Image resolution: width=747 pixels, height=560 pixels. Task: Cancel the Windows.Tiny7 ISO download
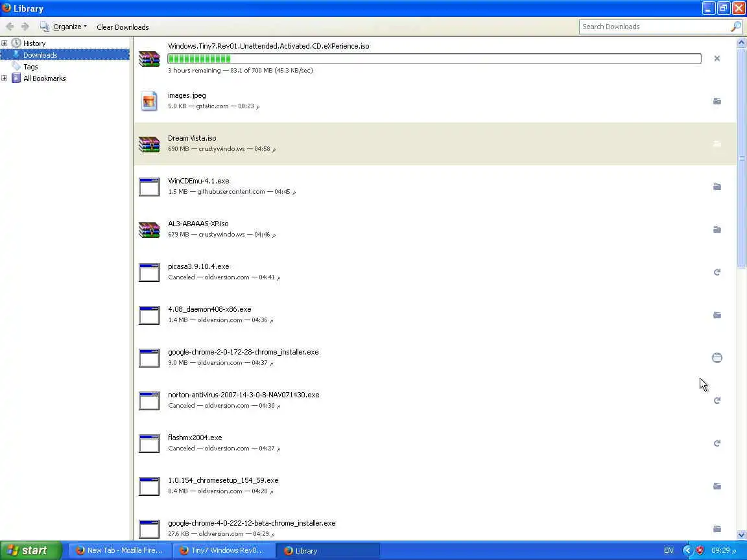pyautogui.click(x=717, y=58)
